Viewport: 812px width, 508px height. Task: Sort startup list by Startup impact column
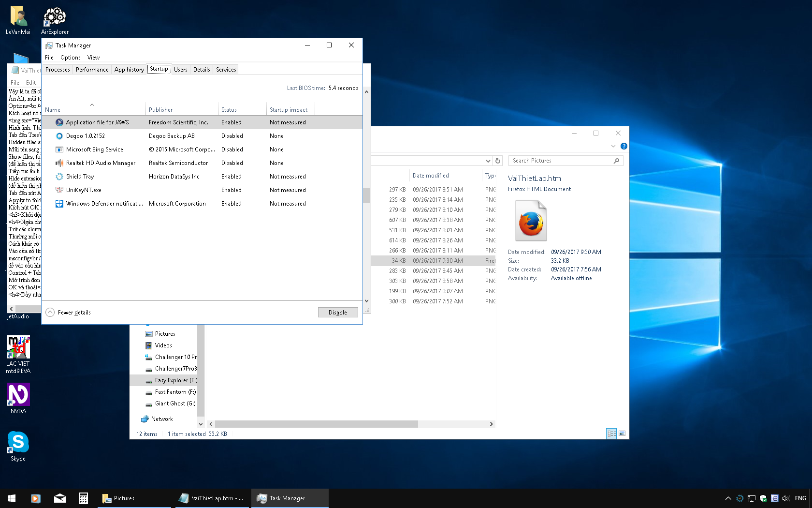coord(289,110)
